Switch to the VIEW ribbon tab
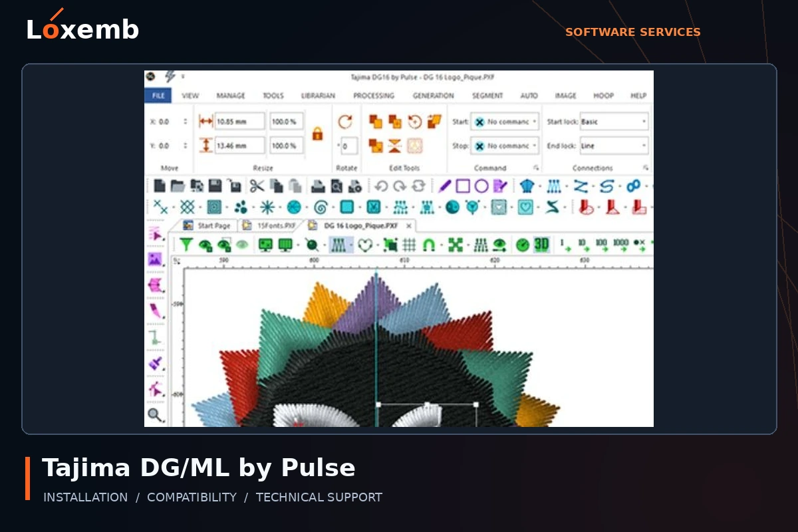Viewport: 798px width, 532px height. 190,96
